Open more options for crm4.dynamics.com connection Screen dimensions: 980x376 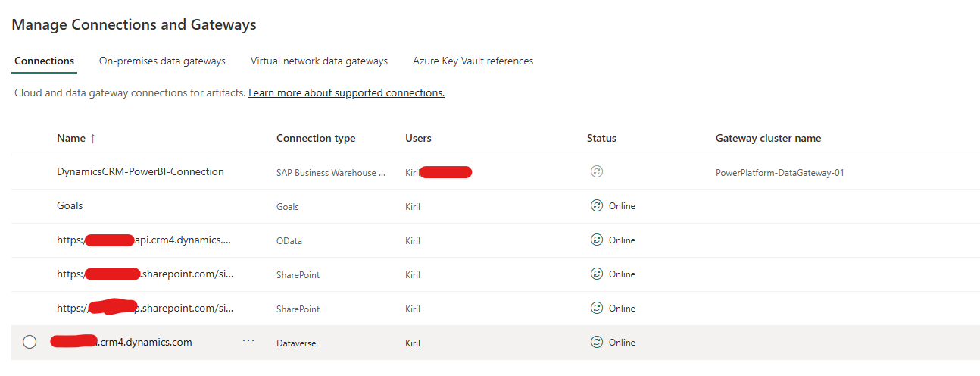click(248, 341)
